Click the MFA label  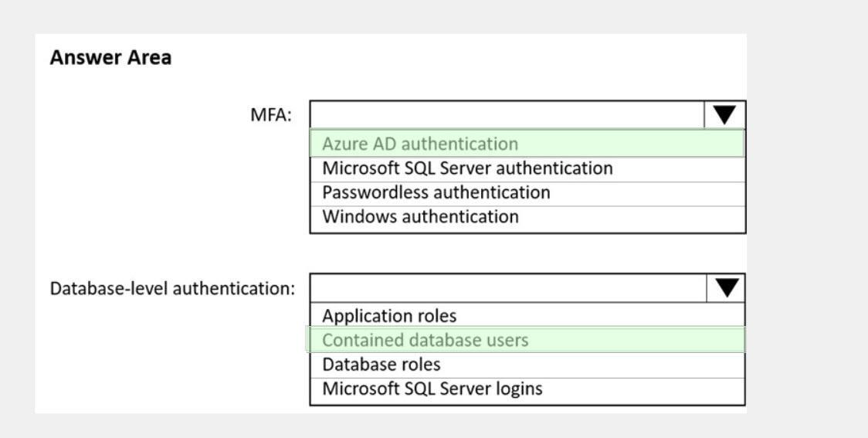(271, 115)
